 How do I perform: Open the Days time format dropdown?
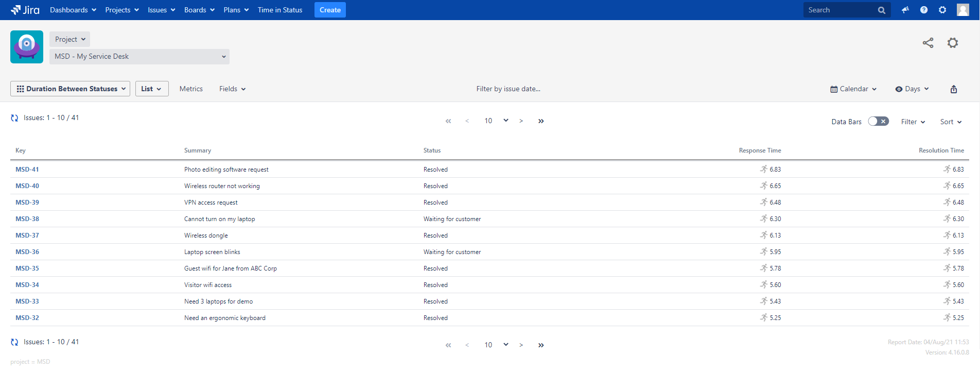[x=912, y=89]
